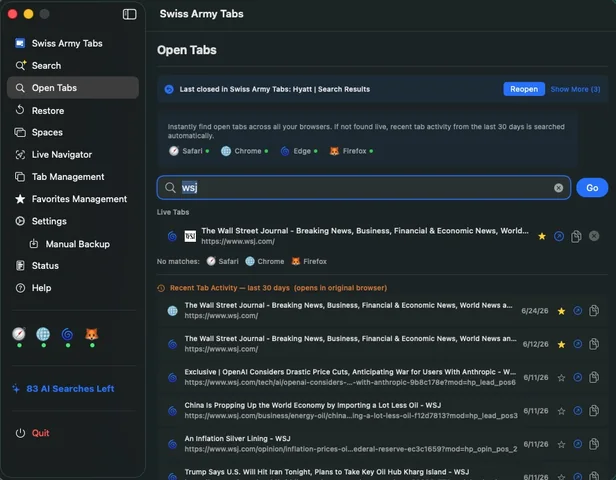
Task: Open the Search sidebar item
Action: point(38,66)
